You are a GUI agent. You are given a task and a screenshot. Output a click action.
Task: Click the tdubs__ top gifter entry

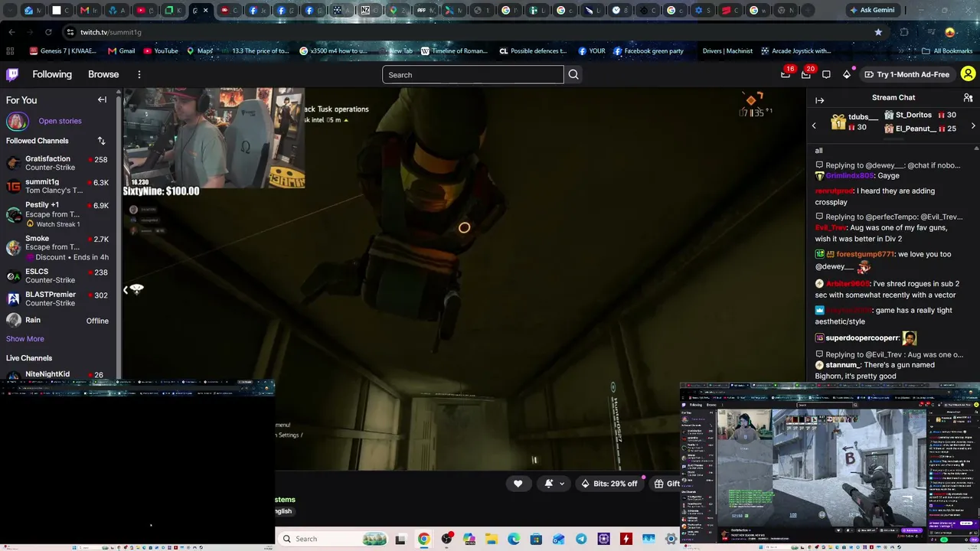[x=854, y=122]
